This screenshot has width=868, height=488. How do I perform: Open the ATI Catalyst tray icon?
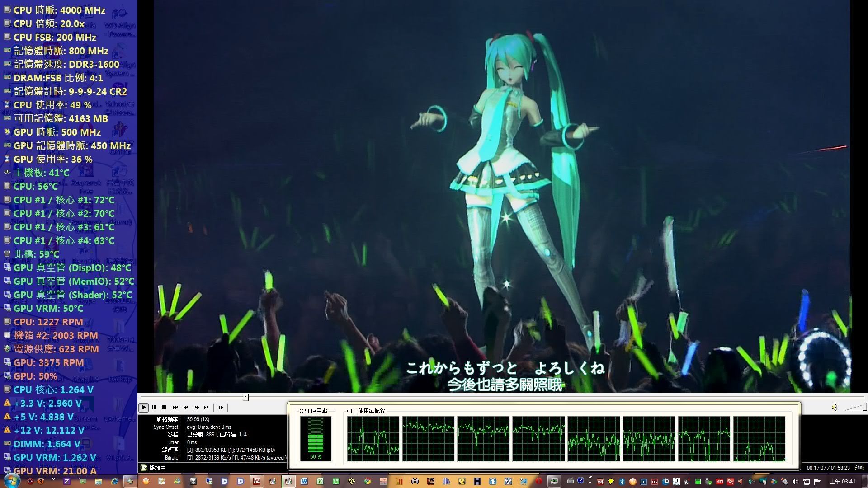[x=719, y=482]
